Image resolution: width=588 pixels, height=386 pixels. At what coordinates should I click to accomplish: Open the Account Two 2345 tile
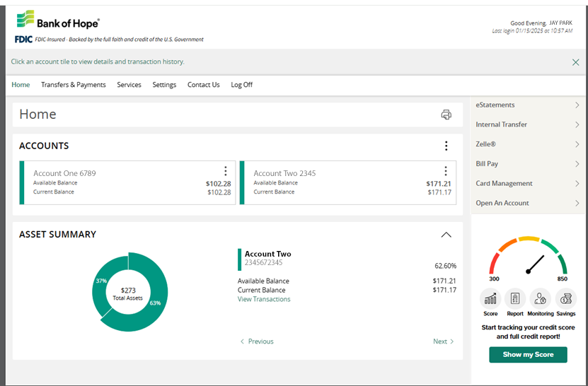point(348,183)
